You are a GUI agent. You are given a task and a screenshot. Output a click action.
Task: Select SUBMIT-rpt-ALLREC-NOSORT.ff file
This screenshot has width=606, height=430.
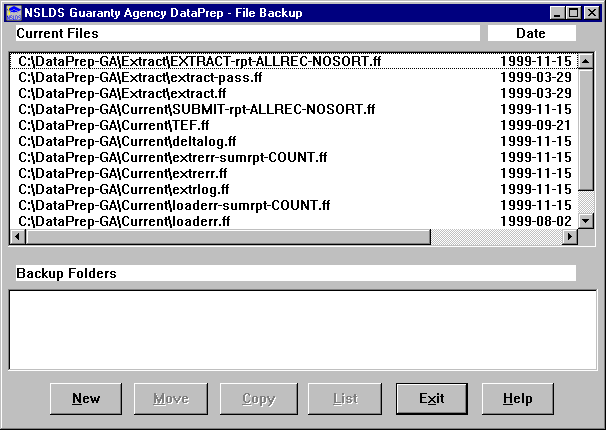pyautogui.click(x=197, y=109)
